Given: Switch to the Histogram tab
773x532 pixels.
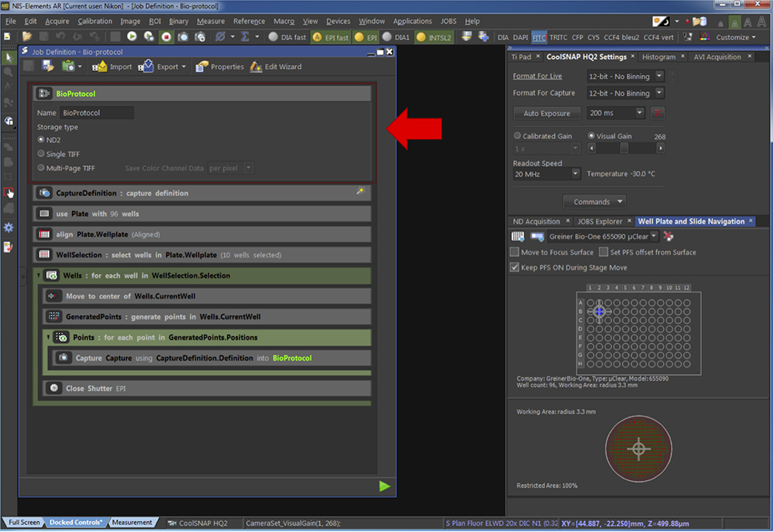Looking at the screenshot, I should [x=659, y=56].
